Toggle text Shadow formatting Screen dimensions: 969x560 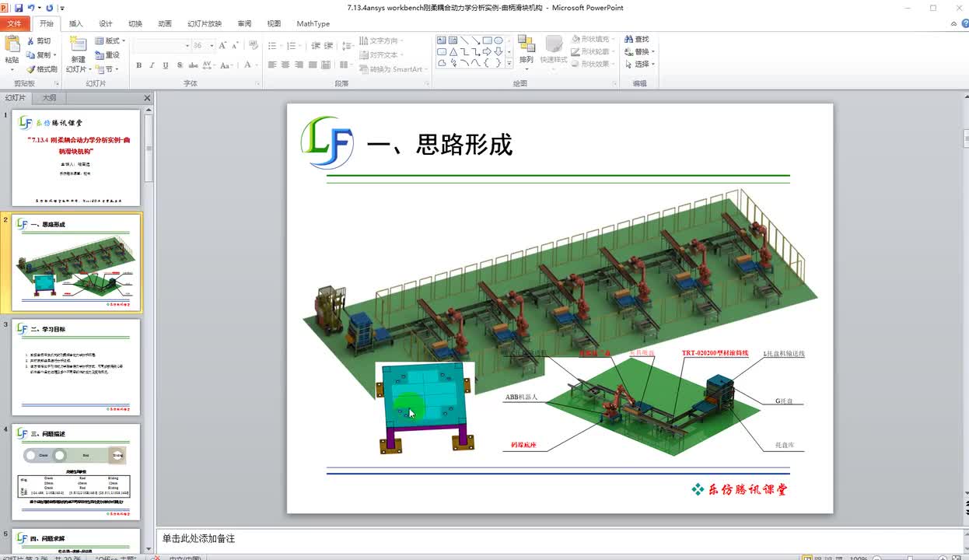pos(180,65)
